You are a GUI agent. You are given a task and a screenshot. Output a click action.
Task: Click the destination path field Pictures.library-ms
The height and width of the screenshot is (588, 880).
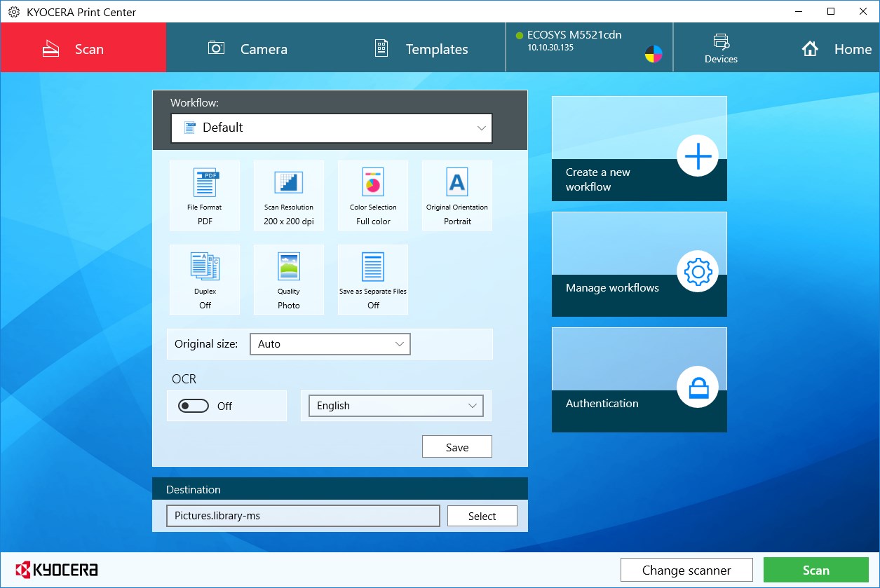[x=303, y=516]
